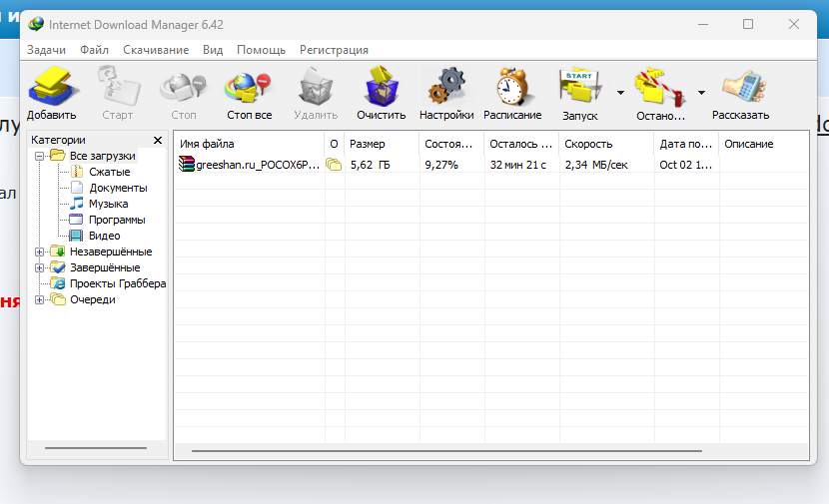Open Настройки gears icon

coord(446,86)
